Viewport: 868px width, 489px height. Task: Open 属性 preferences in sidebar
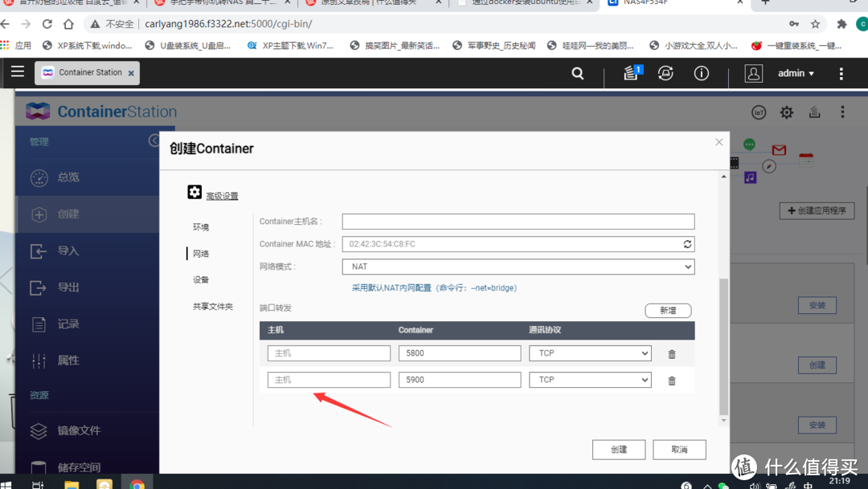click(88, 361)
